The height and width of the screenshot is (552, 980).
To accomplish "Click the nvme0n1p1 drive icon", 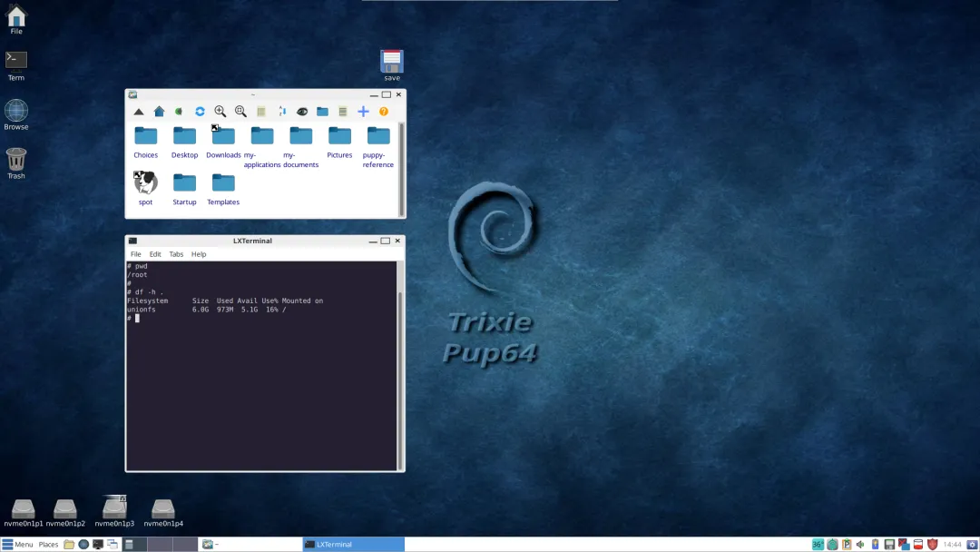I will coord(23,513).
